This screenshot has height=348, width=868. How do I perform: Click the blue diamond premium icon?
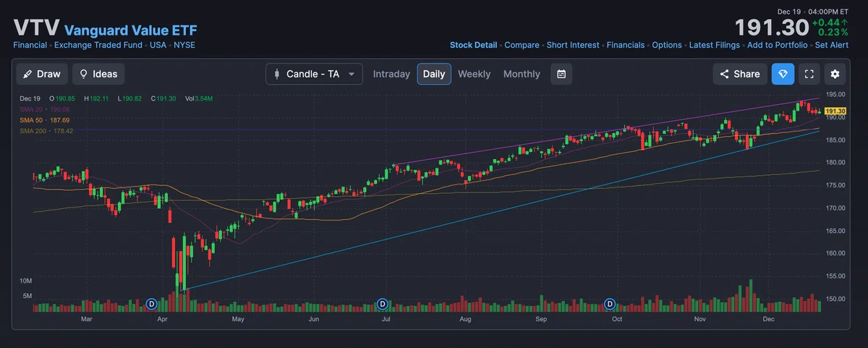pos(783,74)
